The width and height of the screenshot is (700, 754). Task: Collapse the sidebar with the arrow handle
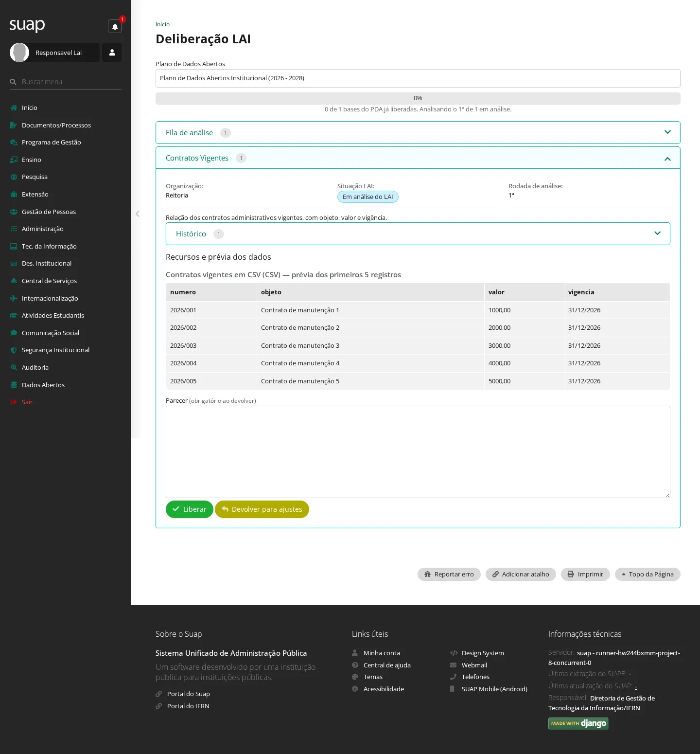pos(138,214)
